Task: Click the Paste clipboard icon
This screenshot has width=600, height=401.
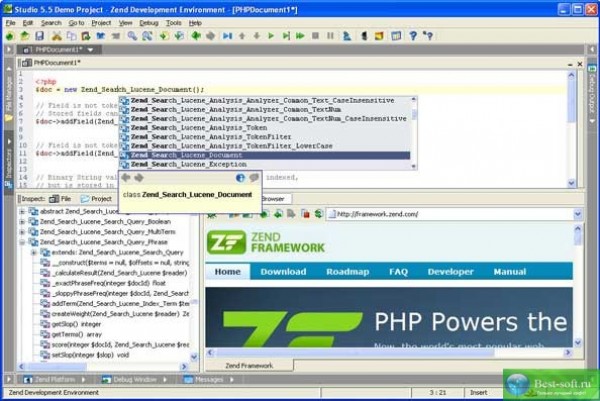Action: click(x=86, y=36)
